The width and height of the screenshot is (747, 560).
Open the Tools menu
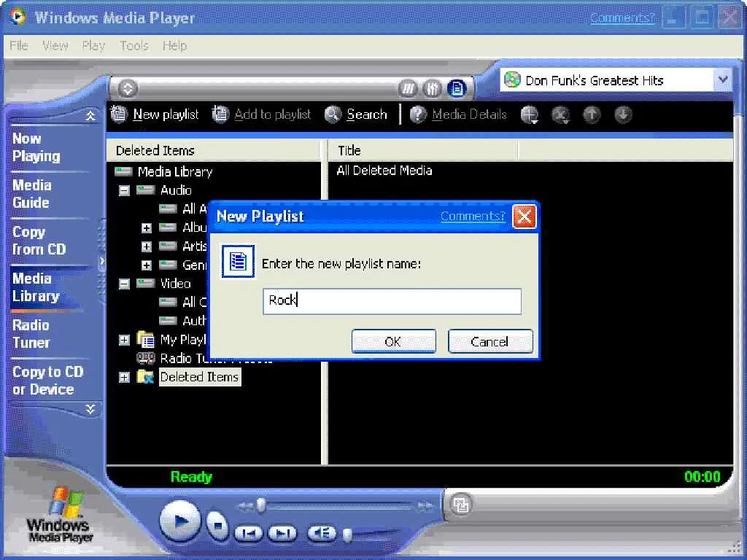(134, 46)
